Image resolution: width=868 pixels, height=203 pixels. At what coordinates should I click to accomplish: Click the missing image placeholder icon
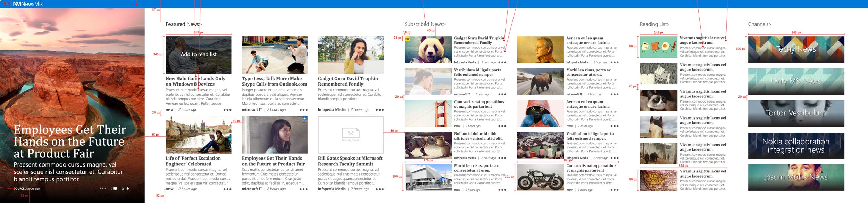tap(351, 133)
